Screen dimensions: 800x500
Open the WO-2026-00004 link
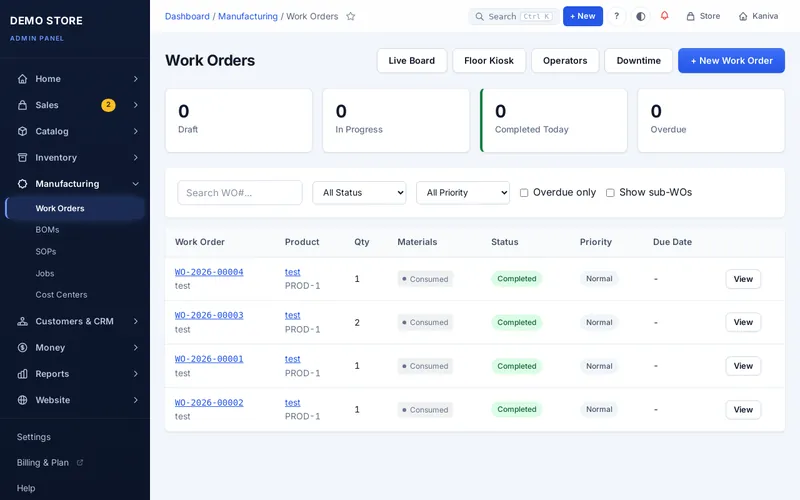click(209, 272)
